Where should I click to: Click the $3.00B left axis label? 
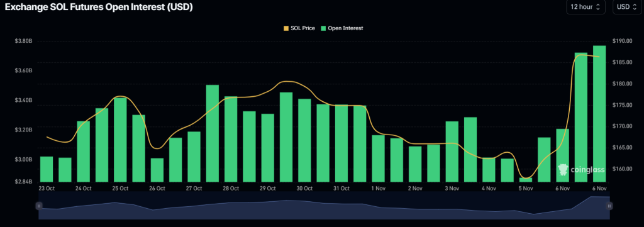click(x=23, y=159)
